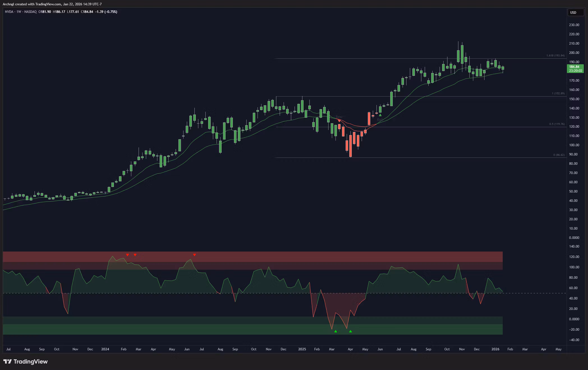Viewport: 588px width, 370px height.
Task: Click the 2024 label on the time axis
Action: coord(105,349)
